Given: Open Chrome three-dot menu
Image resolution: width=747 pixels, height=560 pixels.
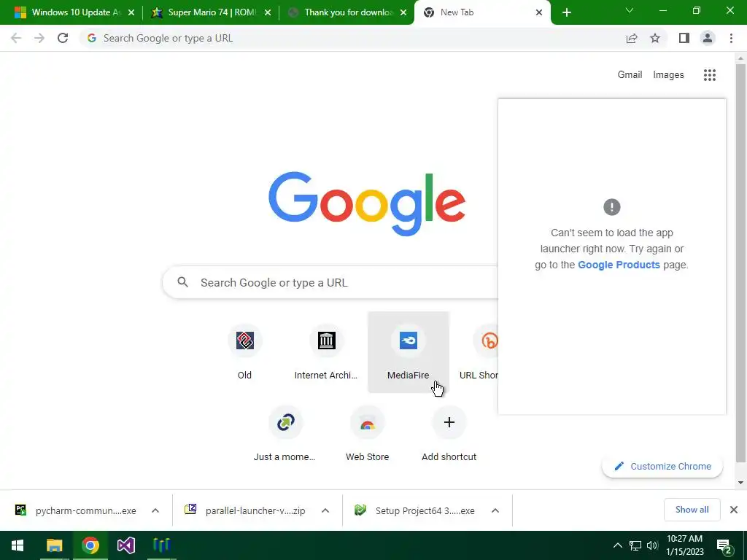Looking at the screenshot, I should [x=731, y=38].
